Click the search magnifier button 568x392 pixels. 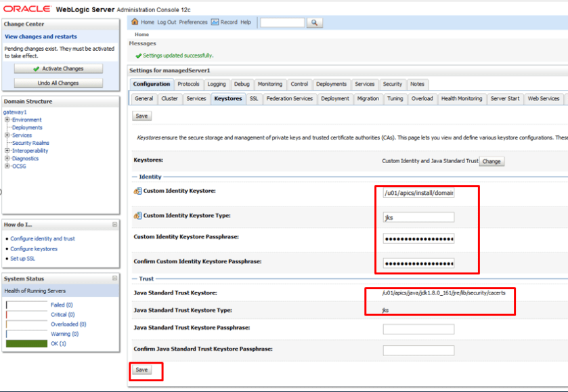point(315,22)
